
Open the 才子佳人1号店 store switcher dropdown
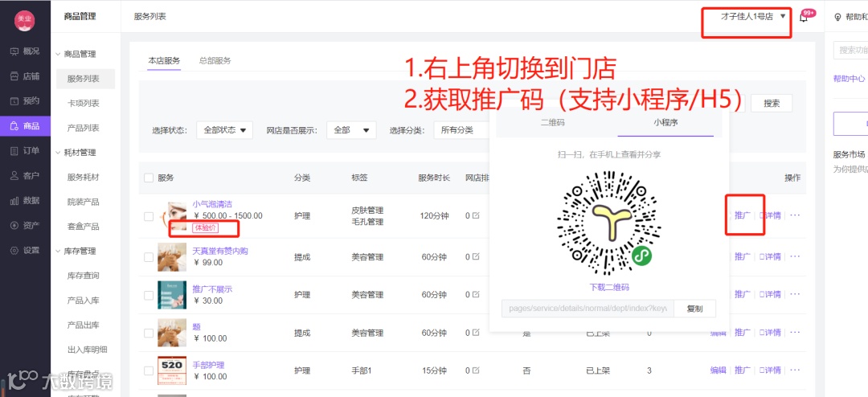pos(752,17)
